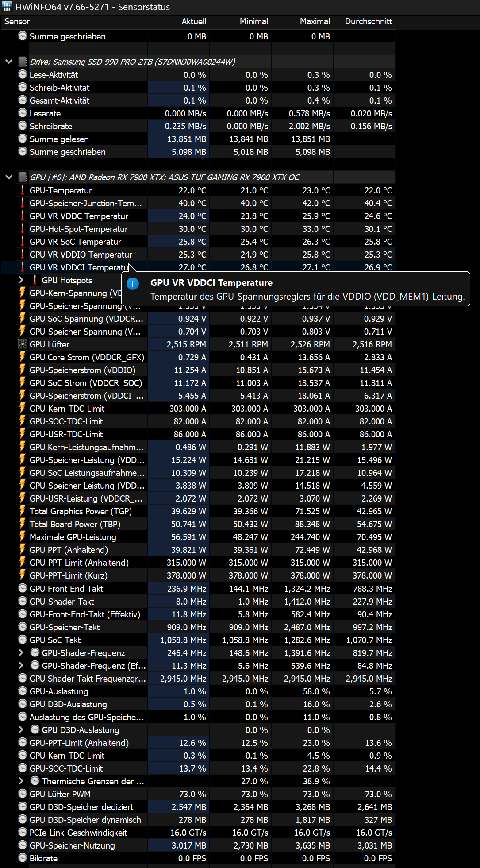Select the GPU-Front-End-Takt (Effektiv) row
The width and height of the screenshot is (480, 868).
(197, 614)
